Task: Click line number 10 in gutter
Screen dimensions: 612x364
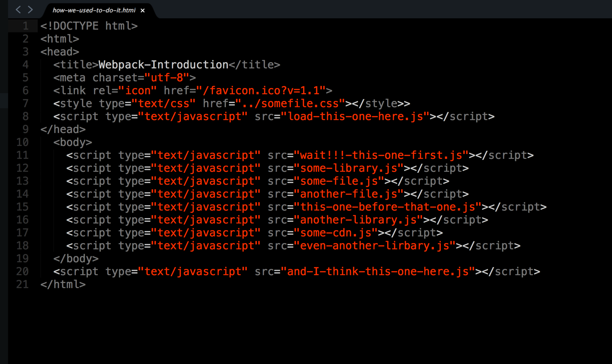Action: coord(22,142)
